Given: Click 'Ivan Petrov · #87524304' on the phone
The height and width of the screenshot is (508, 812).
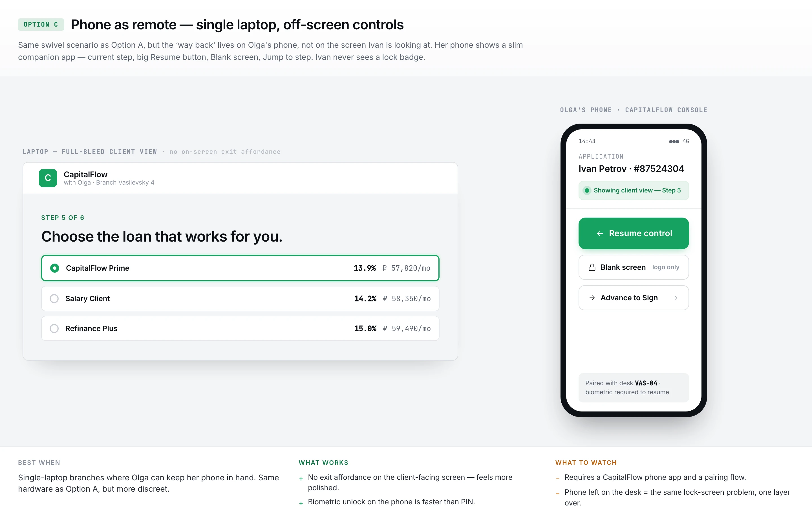Looking at the screenshot, I should pos(631,169).
